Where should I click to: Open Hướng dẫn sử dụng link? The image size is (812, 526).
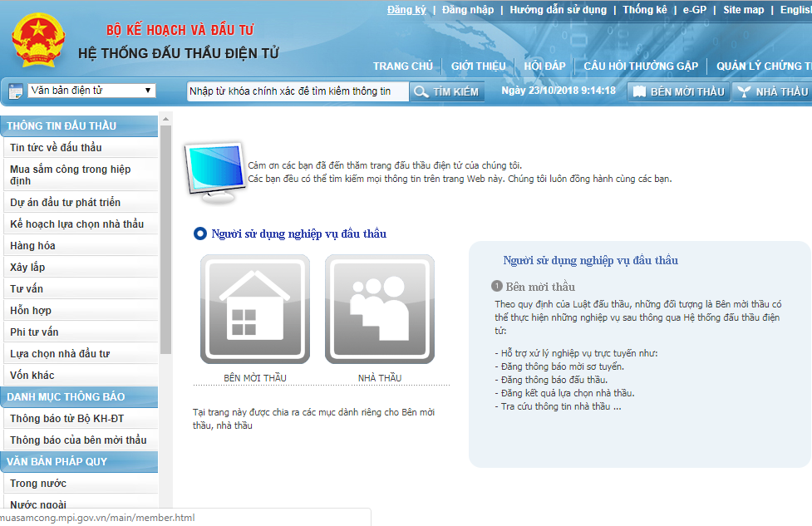[558, 10]
